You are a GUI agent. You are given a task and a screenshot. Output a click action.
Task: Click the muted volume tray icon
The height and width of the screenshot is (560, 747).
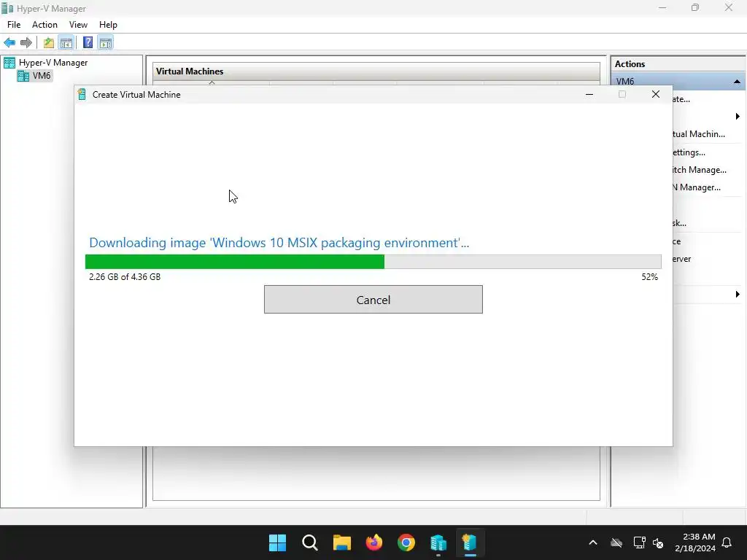pos(658,542)
